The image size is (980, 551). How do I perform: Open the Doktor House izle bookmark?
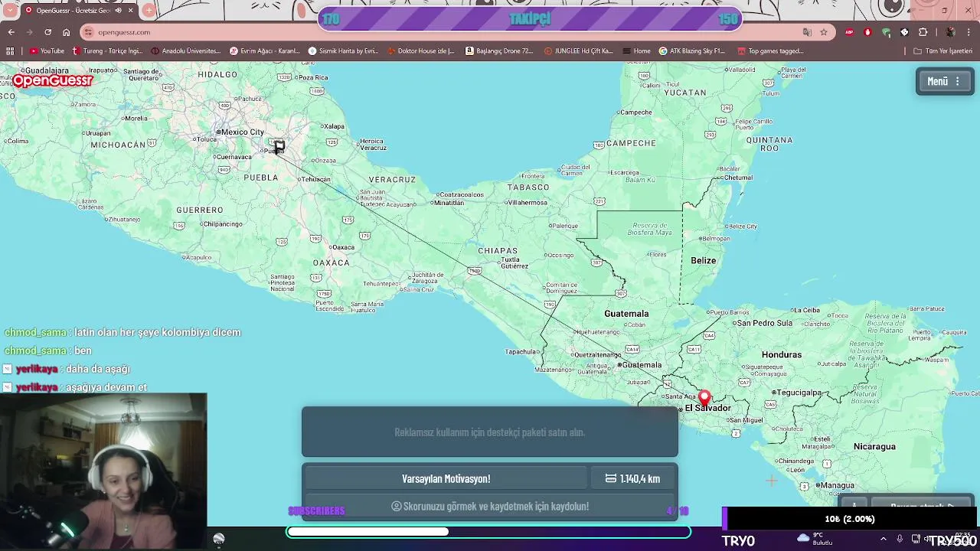tap(421, 51)
